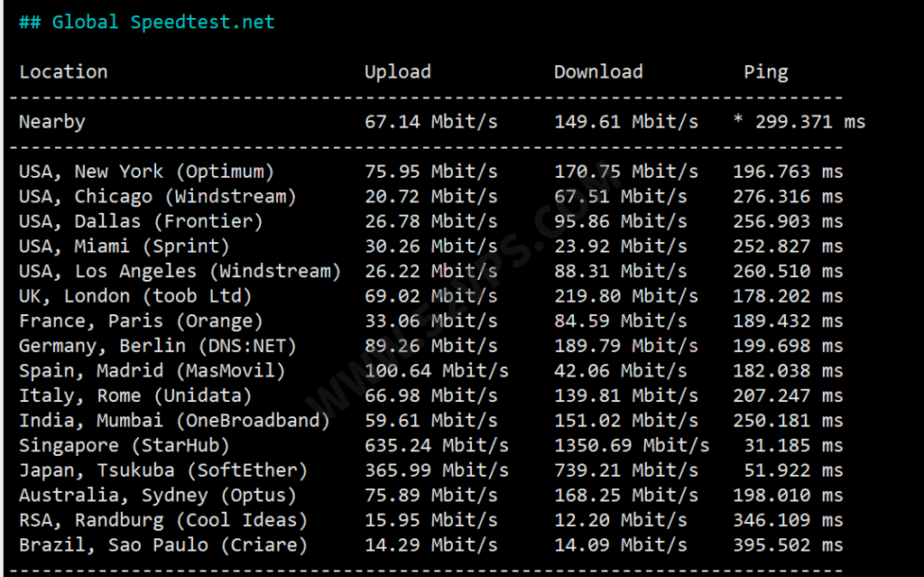Click 'Germany, Berlin (DNS:NET)' row

[x=157, y=346]
